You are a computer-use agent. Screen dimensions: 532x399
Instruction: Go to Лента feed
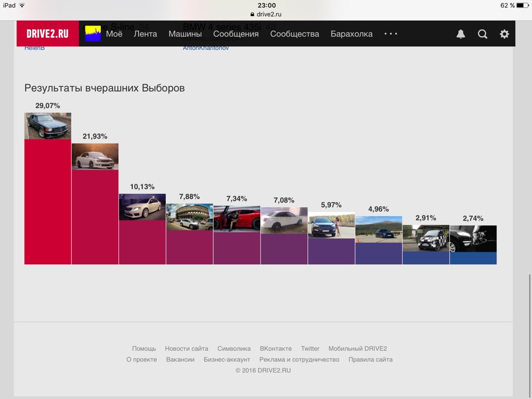click(x=145, y=34)
